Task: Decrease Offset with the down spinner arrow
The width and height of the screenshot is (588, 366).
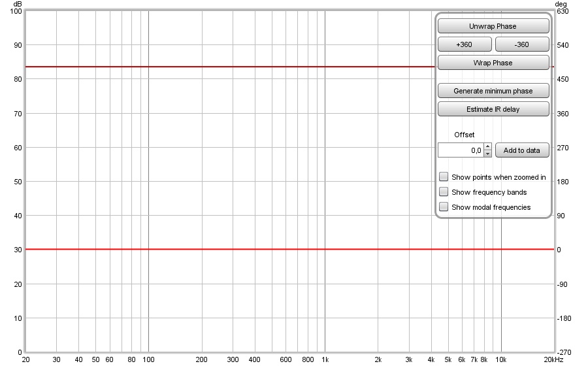Action: (x=487, y=154)
